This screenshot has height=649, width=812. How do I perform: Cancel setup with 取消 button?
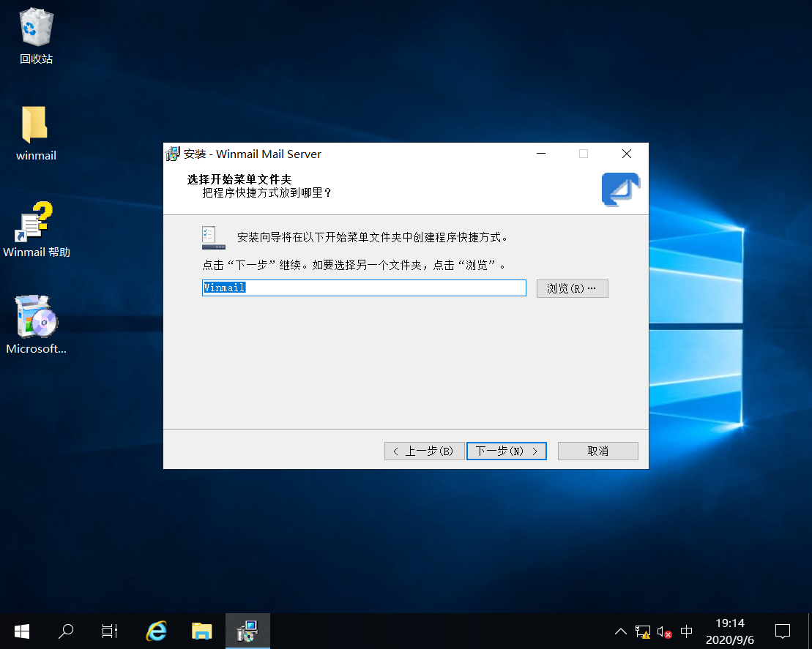point(597,451)
